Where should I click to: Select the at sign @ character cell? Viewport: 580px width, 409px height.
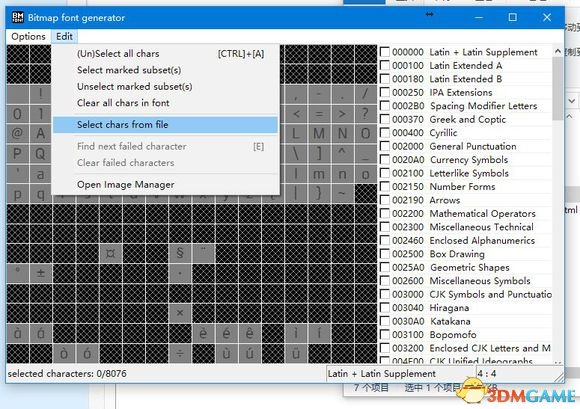[17, 133]
